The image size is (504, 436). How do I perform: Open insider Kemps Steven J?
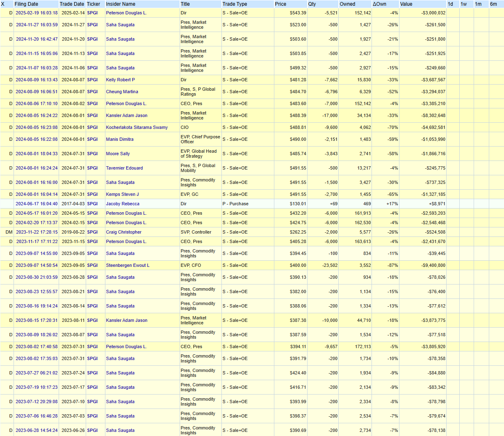[x=123, y=194]
